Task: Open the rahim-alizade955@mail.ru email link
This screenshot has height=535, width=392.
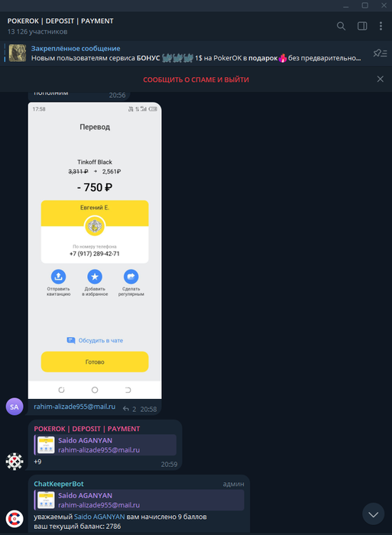Action: (74, 407)
